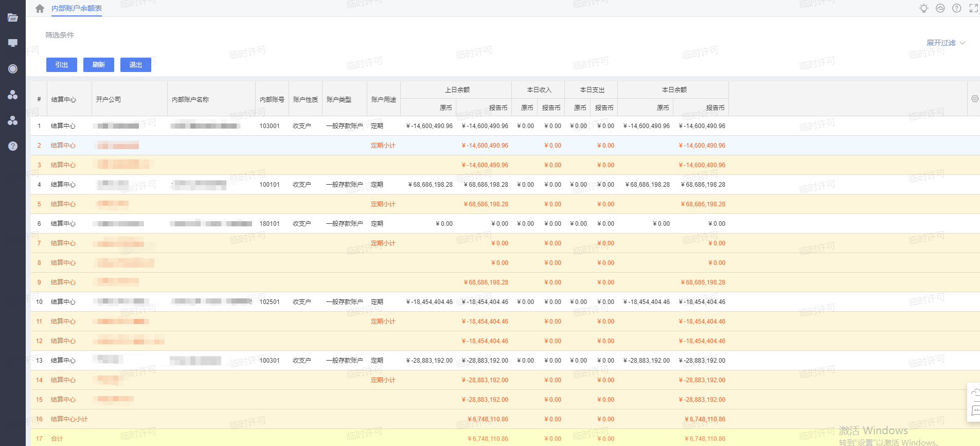The image size is (980, 446).
Task: Select account number 100301 cell
Action: [x=270, y=361]
